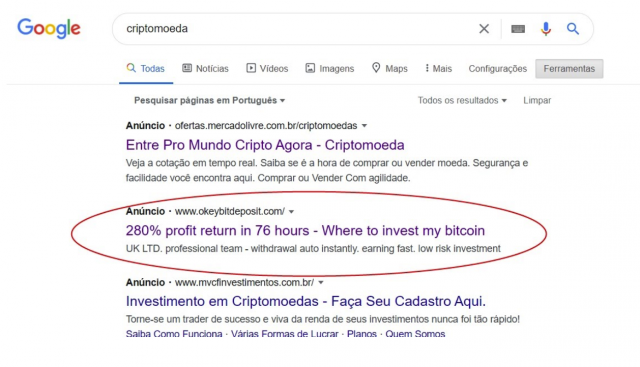640x367 pixels.
Task: Expand the Pesquisar páginas em Português dropdown
Action: coord(209,100)
